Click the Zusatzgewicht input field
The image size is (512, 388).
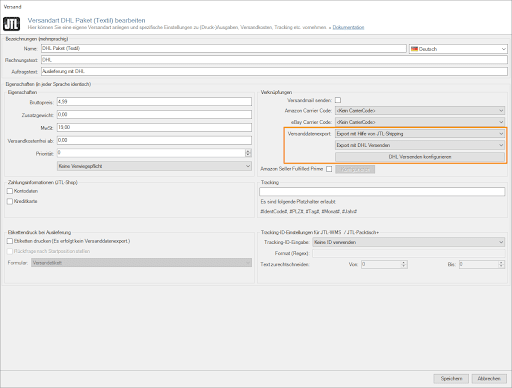pyautogui.click(x=154, y=114)
